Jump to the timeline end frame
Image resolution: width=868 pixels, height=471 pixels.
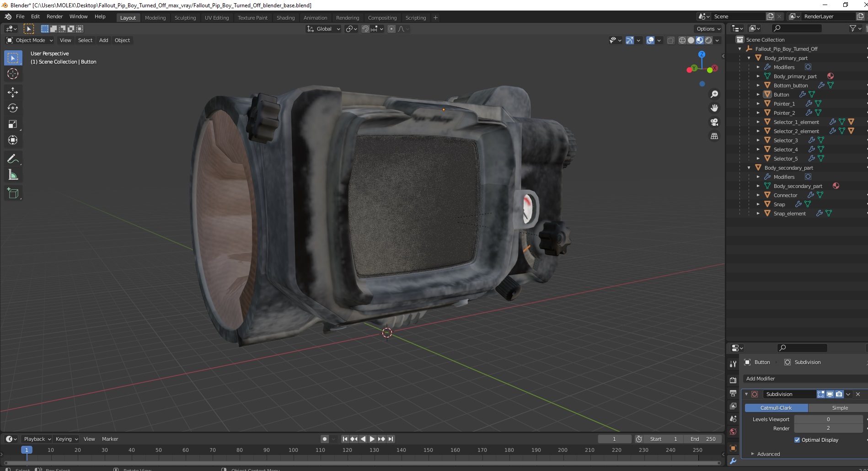point(391,439)
